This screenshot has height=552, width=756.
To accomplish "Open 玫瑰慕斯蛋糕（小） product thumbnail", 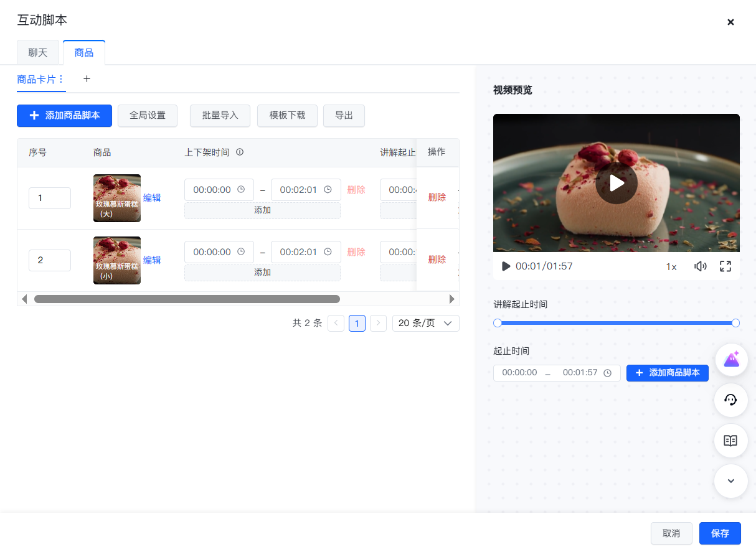I will 117,260.
